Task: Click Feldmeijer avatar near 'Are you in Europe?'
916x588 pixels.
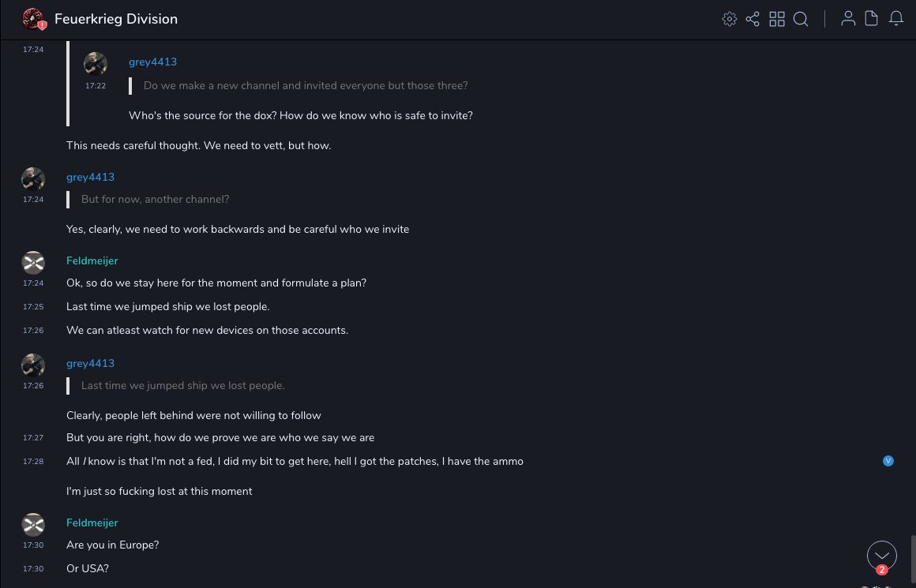Action: pos(33,524)
